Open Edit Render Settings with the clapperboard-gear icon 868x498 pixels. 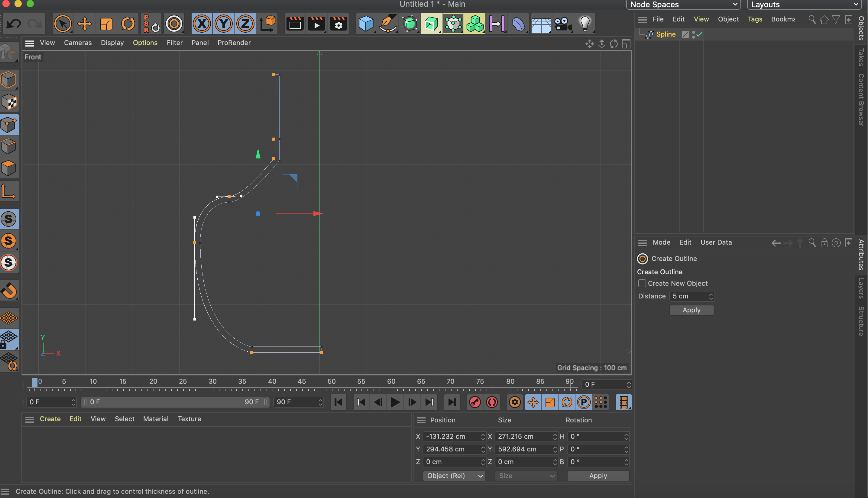[x=338, y=24]
